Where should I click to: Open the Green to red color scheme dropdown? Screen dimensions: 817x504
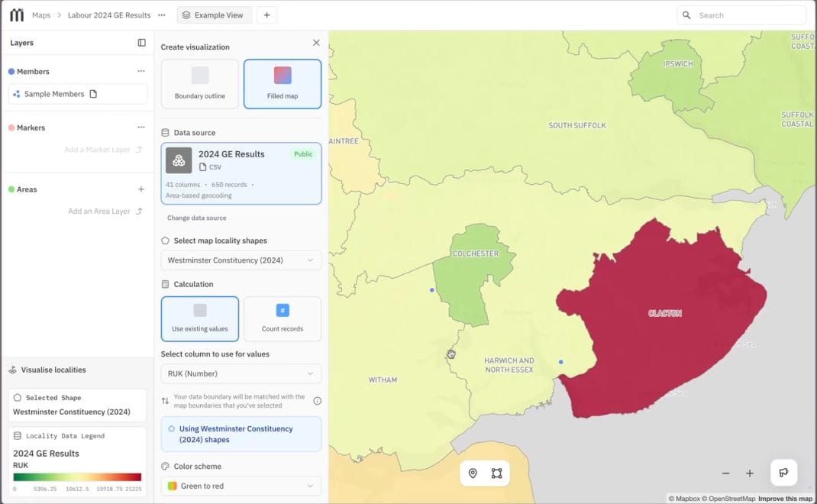click(241, 486)
